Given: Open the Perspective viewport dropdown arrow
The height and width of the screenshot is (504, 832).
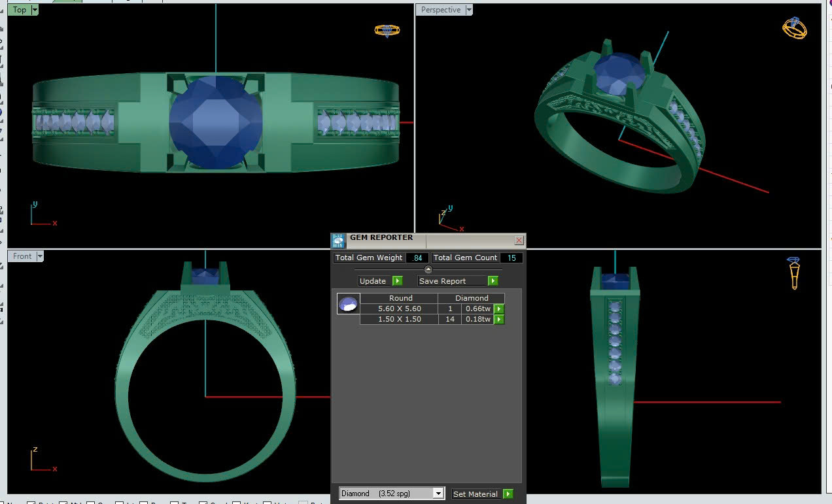Looking at the screenshot, I should point(468,10).
